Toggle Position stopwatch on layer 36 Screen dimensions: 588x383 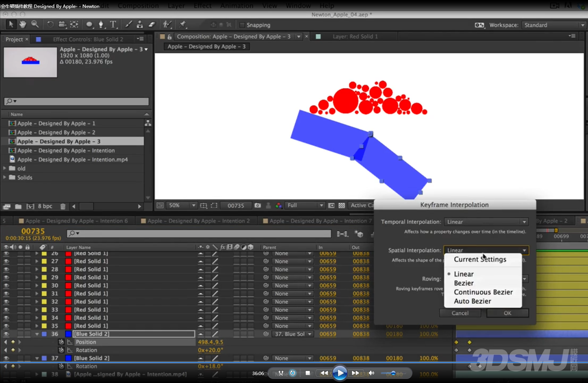(x=61, y=342)
